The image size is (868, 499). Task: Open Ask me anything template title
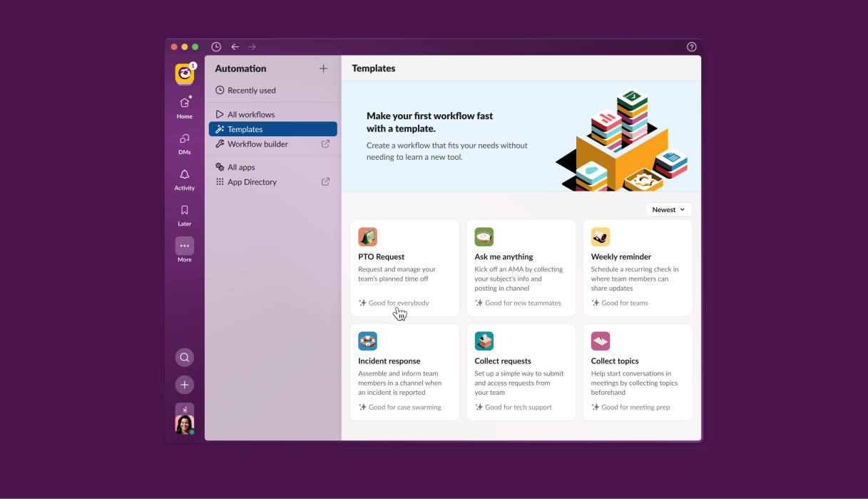(x=504, y=257)
